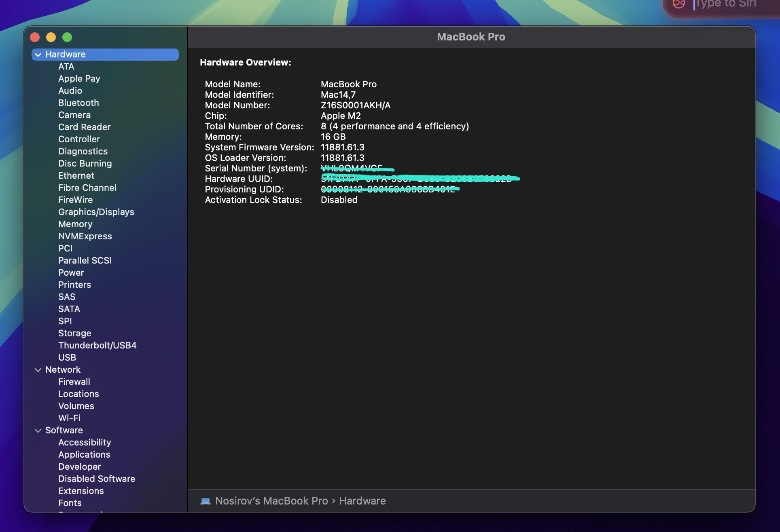Select Apple Pay in the sidebar
The height and width of the screenshot is (532, 780).
click(79, 79)
